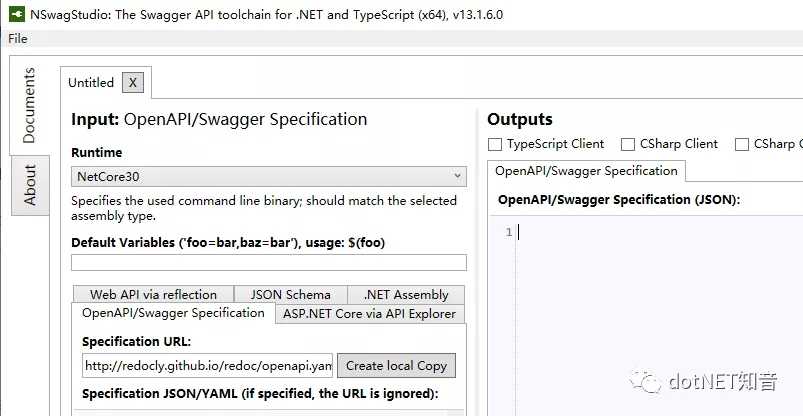Enable the TypeScript Client checkbox
803x416 pixels.
click(495, 144)
